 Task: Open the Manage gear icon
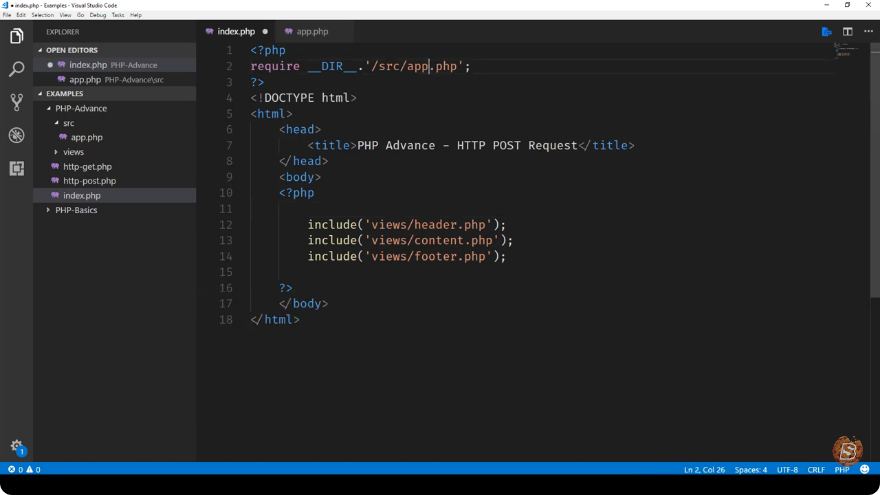click(17, 447)
